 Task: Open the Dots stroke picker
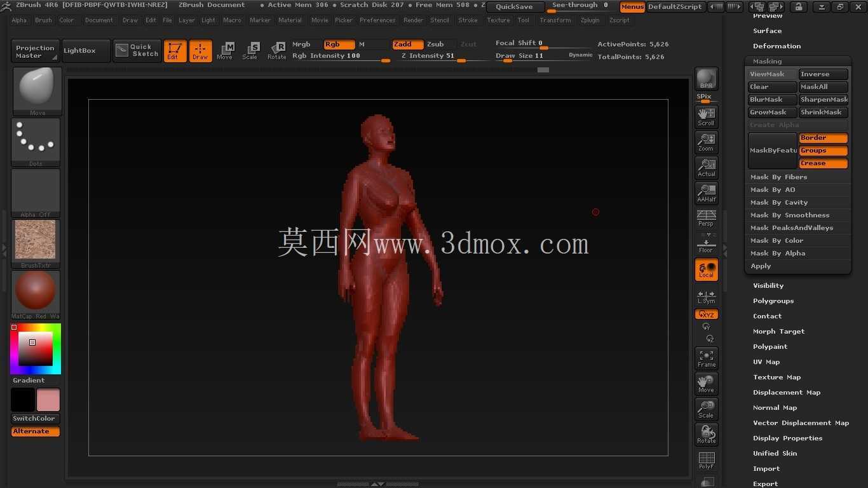36,142
